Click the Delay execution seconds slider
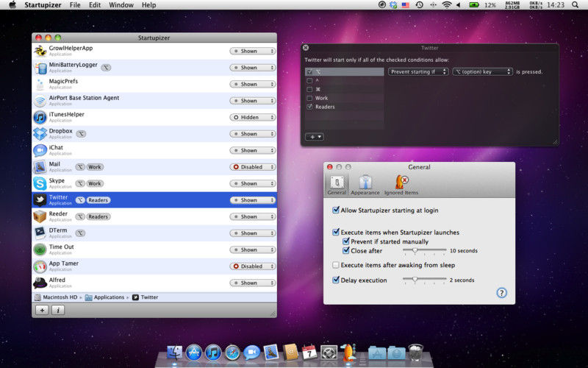588x368 pixels. [x=424, y=280]
